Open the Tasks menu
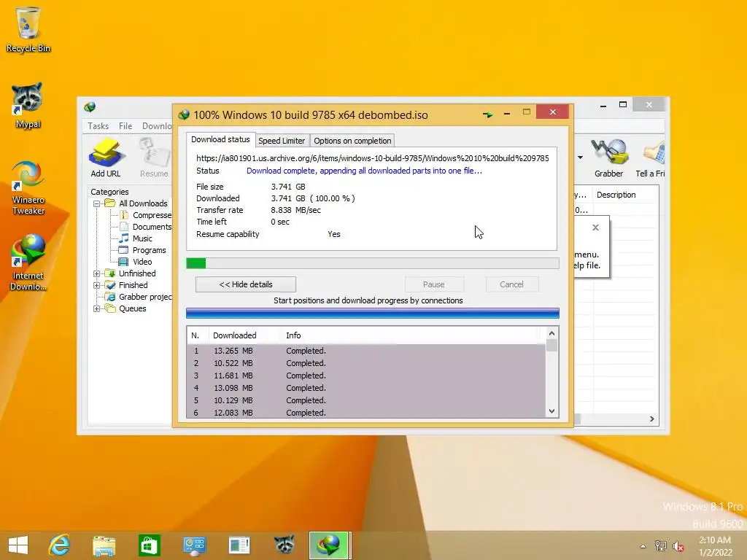 coord(98,125)
